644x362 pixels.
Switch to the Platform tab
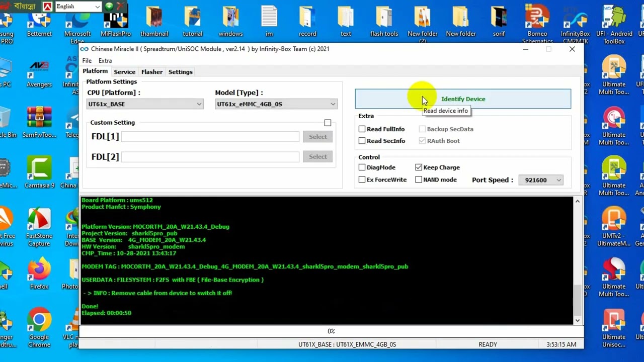point(95,71)
